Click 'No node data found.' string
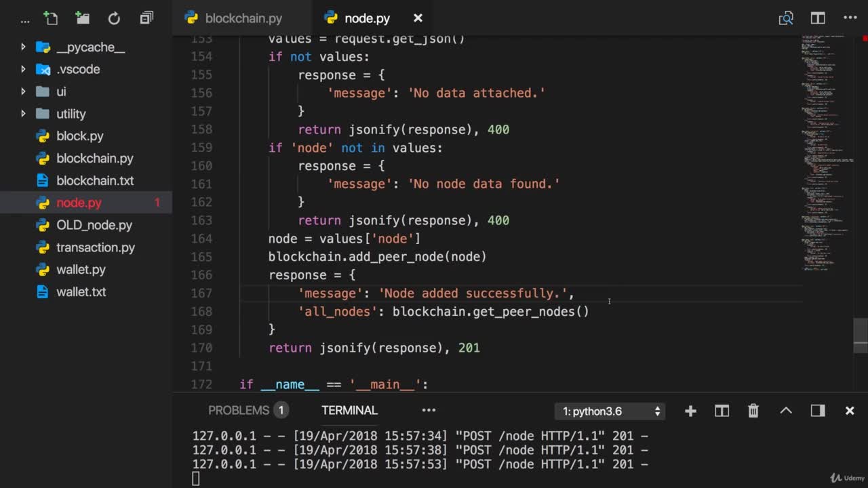The width and height of the screenshot is (868, 488). 484,184
